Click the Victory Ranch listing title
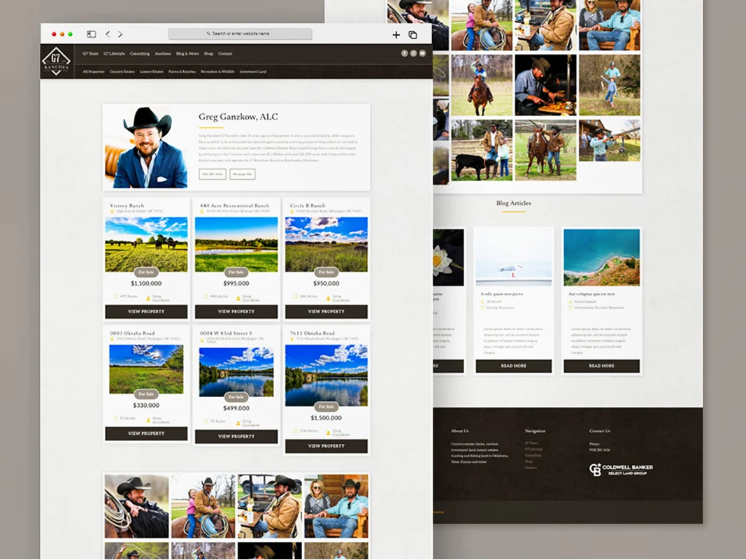746x560 pixels. tap(127, 206)
